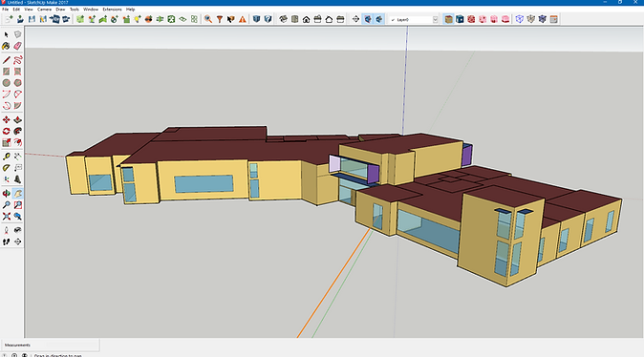The height and width of the screenshot is (357, 644).
Task: Activate the Position Camera tool
Action: (6, 230)
